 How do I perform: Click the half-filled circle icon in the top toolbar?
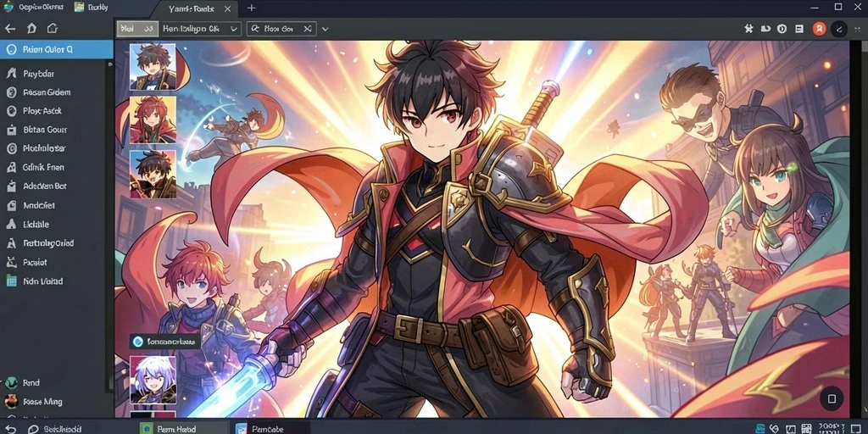click(x=782, y=29)
